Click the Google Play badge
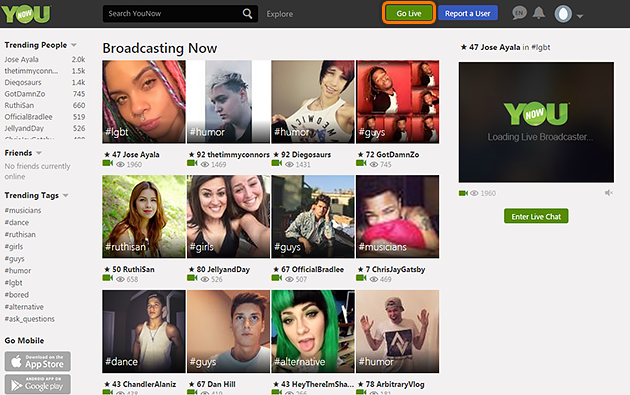Viewport: 630px width, 395px height. click(x=38, y=384)
